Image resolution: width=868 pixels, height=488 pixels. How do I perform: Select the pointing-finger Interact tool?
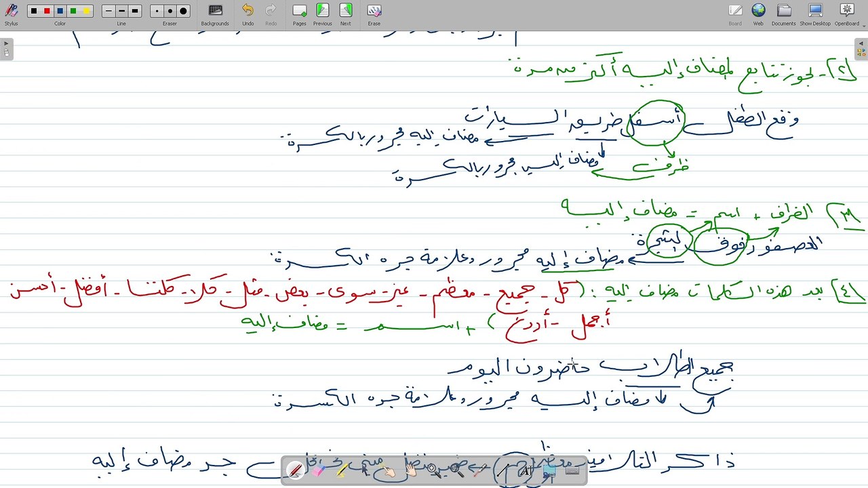(x=387, y=470)
